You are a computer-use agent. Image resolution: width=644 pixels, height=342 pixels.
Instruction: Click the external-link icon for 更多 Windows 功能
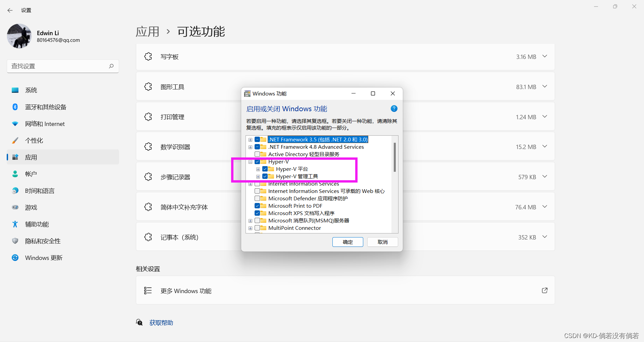(545, 290)
